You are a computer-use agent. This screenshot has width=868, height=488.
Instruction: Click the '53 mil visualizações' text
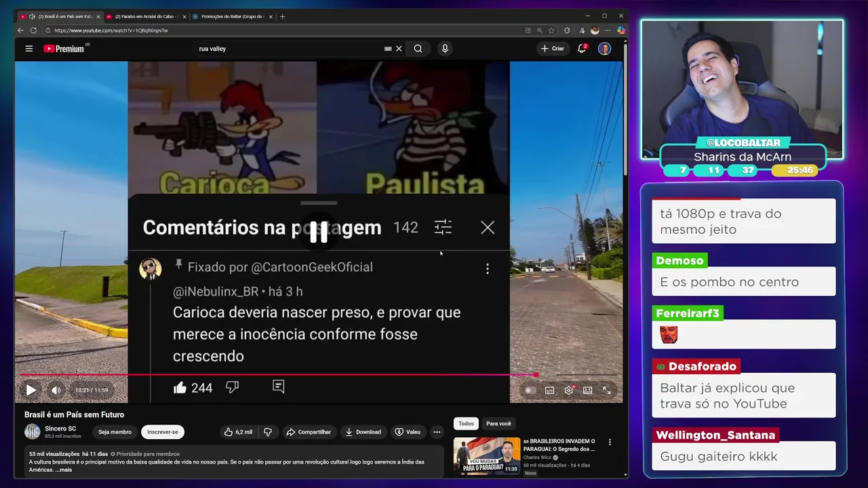54,454
